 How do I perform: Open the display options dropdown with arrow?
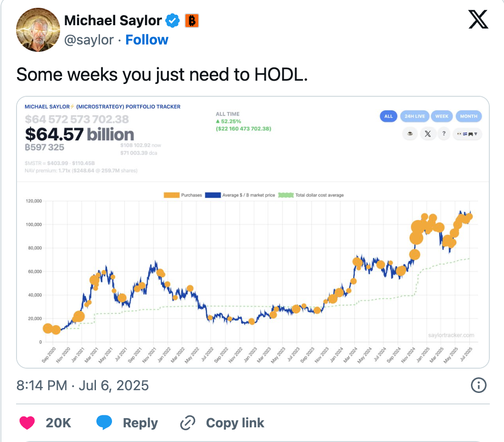pos(467,134)
